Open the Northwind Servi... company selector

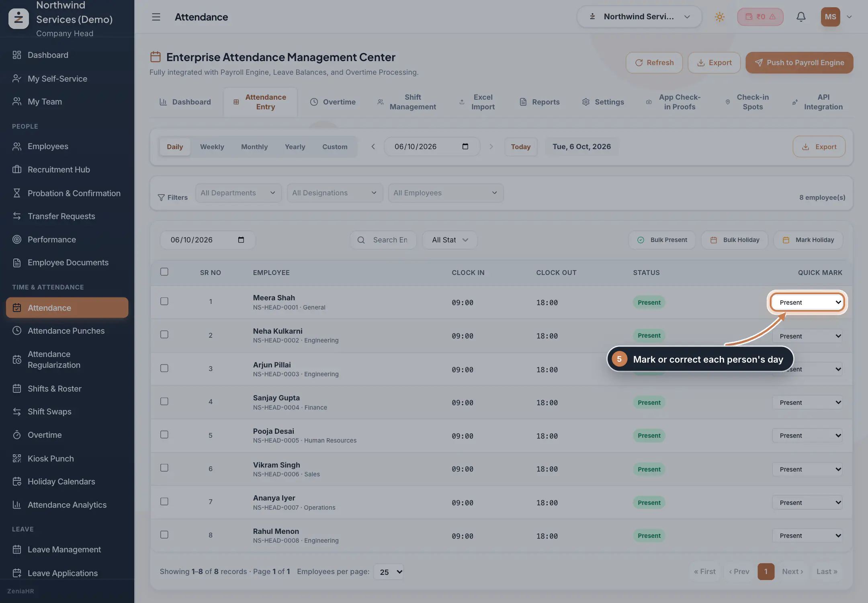click(639, 17)
